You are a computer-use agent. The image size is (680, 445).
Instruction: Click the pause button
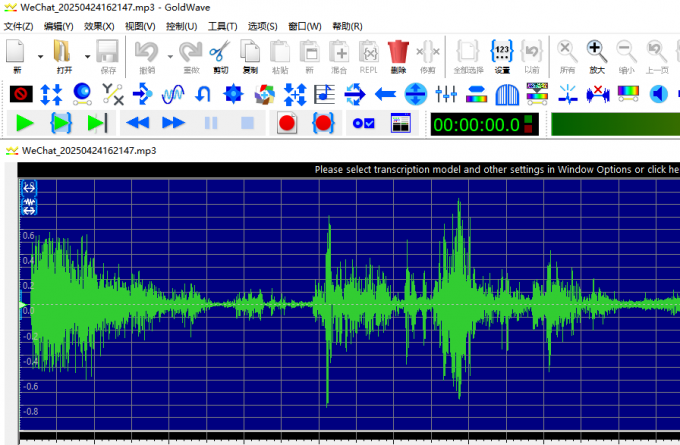[x=211, y=124]
